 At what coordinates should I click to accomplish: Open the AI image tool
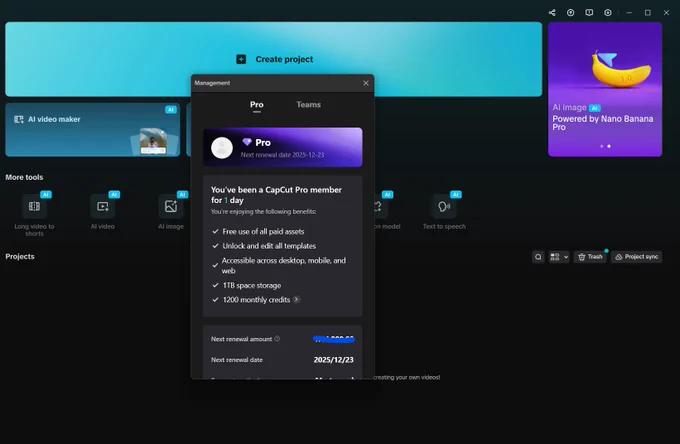tap(171, 212)
